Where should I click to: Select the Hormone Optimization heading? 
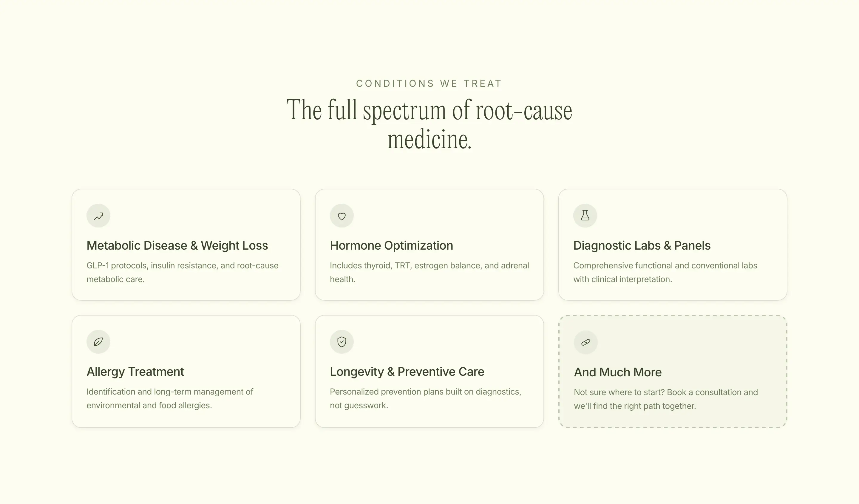pyautogui.click(x=391, y=245)
